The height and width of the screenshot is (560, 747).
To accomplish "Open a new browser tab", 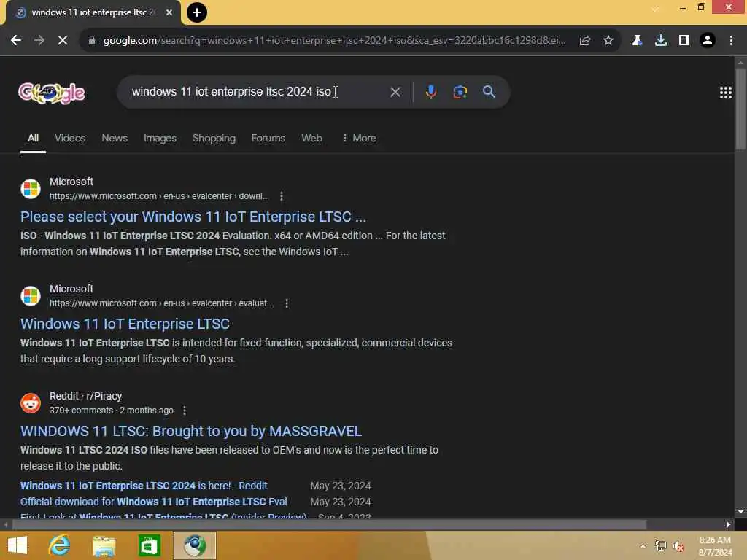I will click(197, 12).
